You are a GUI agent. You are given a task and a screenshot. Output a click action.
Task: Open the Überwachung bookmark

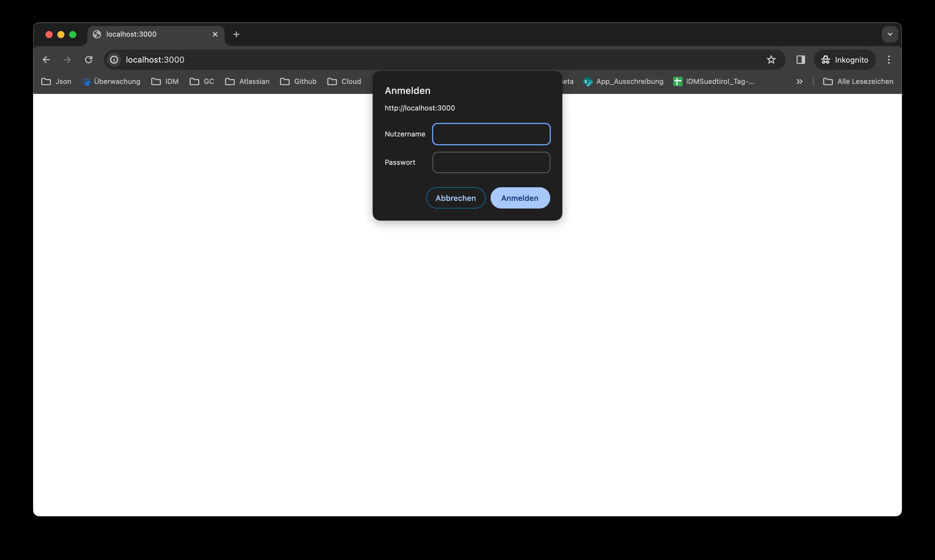click(111, 82)
